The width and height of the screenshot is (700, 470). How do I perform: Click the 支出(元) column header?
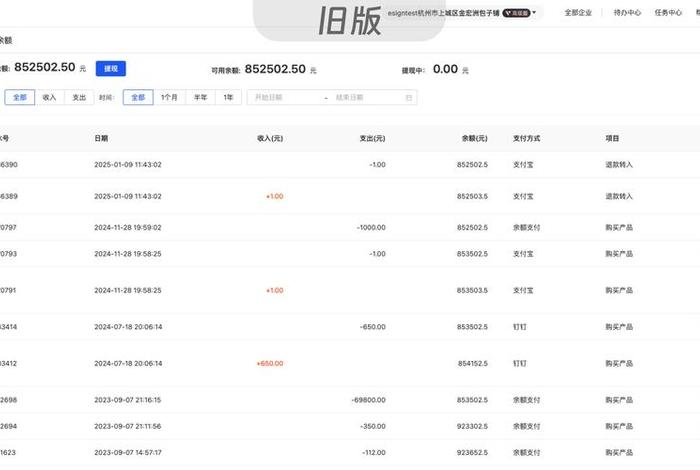(372, 138)
